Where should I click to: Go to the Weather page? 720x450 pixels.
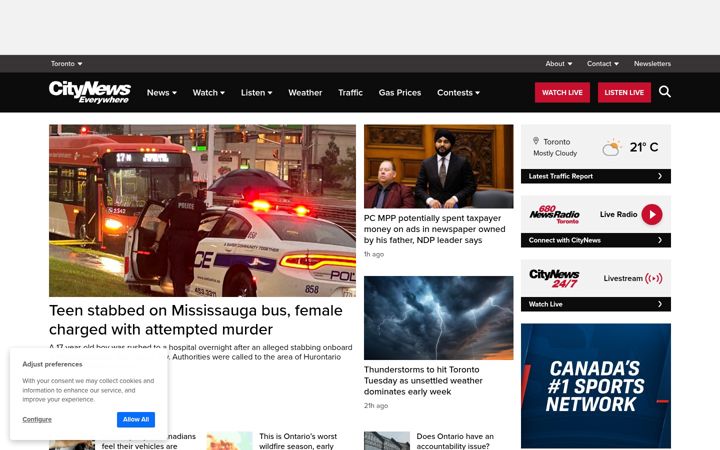point(305,93)
